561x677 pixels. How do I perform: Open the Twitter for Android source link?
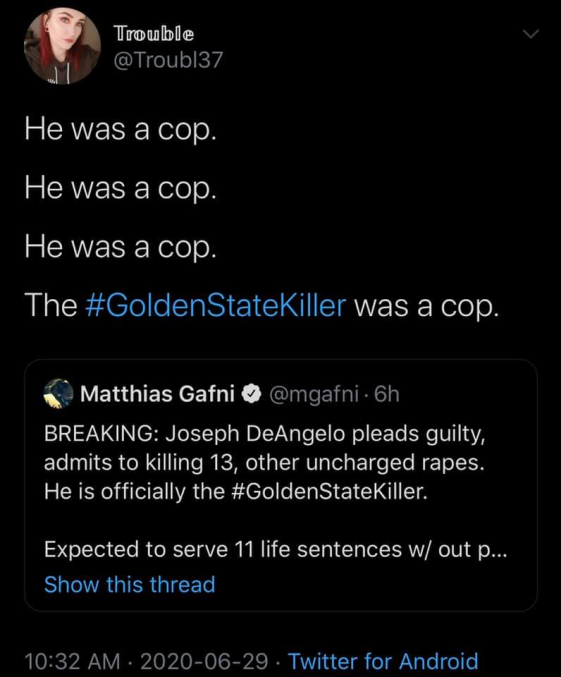(x=383, y=661)
